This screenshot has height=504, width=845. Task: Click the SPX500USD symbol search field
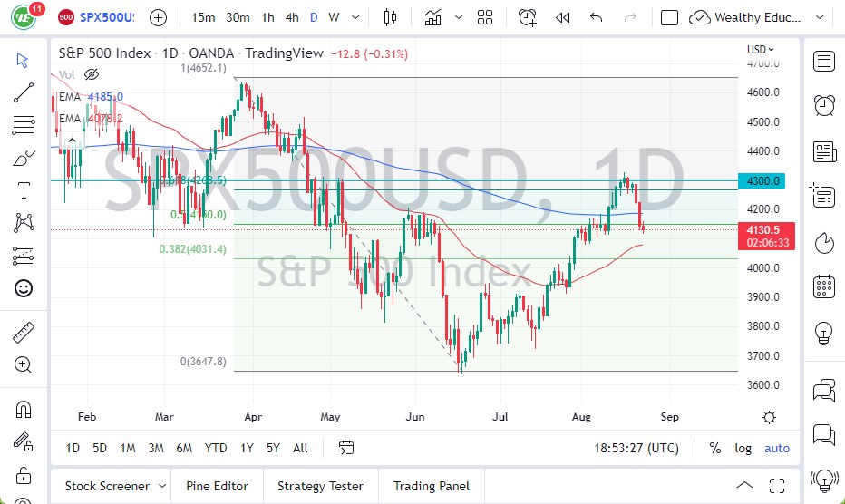coord(107,17)
